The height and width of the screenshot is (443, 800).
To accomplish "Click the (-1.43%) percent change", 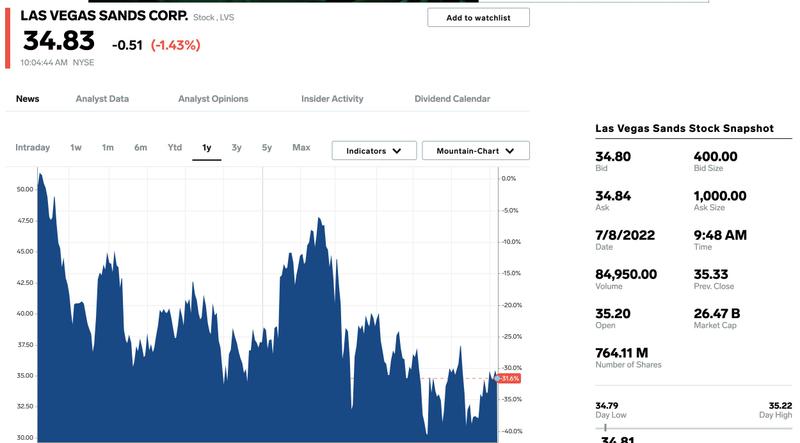I will tap(176, 45).
